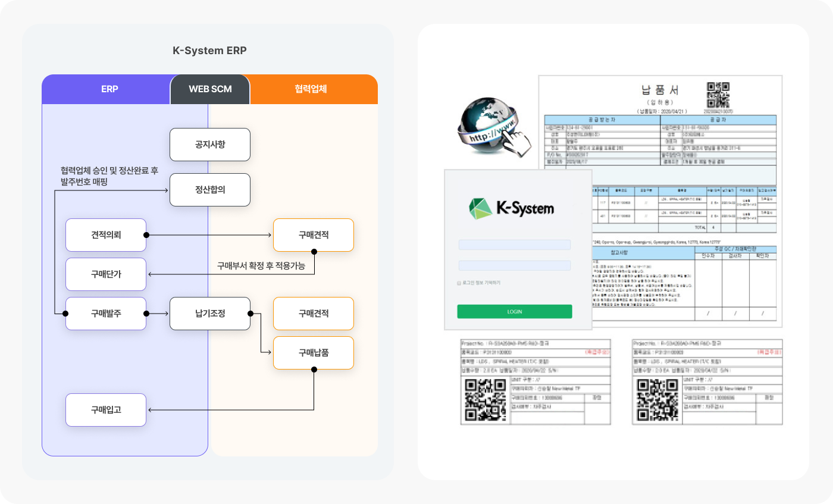The image size is (833, 504).
Task: Click the 견적의뢰 box
Action: 106,235
